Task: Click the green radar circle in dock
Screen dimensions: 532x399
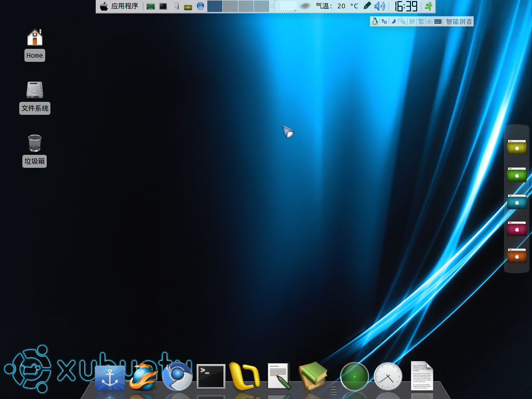Action: point(354,376)
